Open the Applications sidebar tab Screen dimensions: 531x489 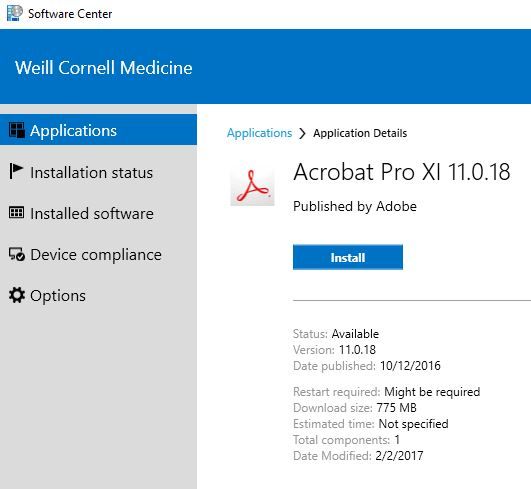98,130
